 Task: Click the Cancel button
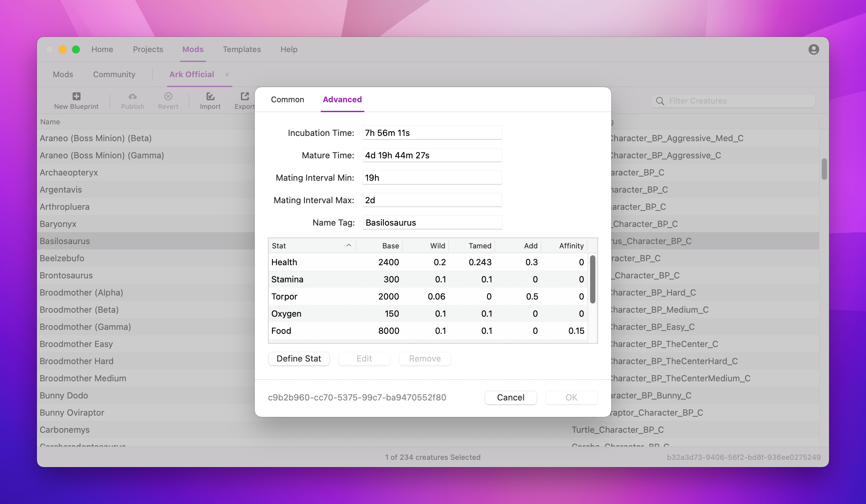(511, 397)
